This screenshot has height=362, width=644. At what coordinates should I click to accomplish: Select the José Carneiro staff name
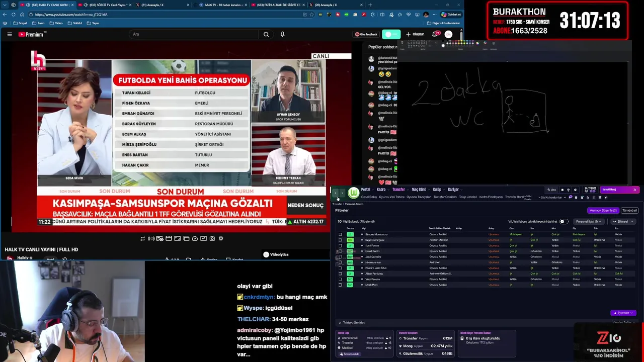tap(373, 256)
